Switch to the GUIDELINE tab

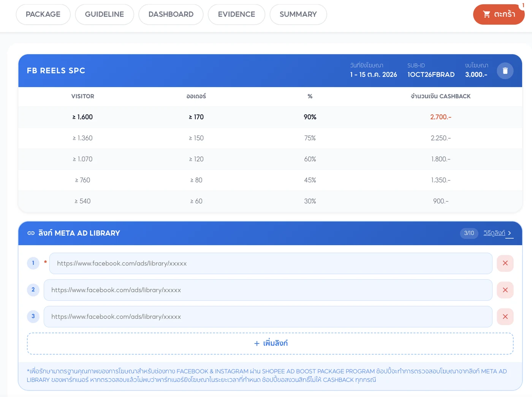[104, 14]
